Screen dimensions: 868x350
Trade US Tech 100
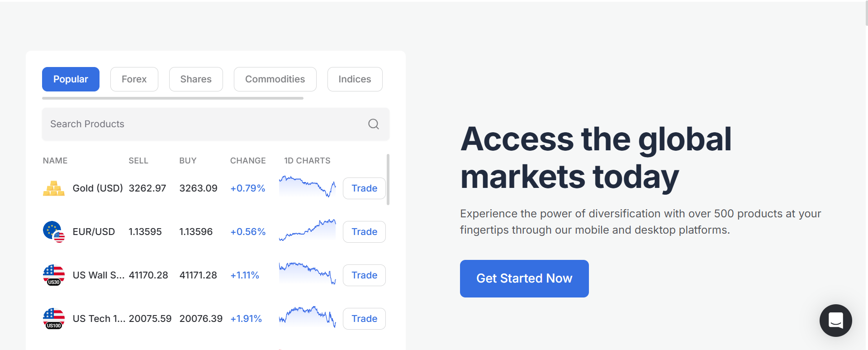coord(364,318)
